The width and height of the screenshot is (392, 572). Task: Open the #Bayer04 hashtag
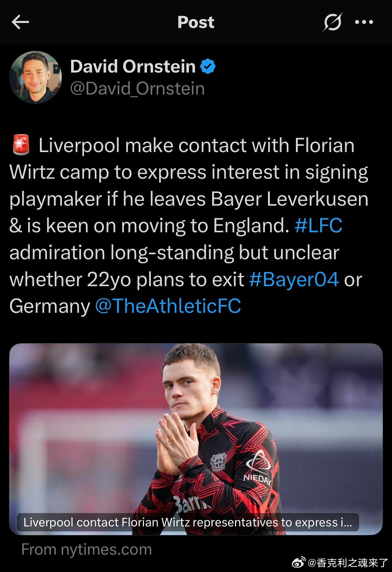click(x=294, y=279)
